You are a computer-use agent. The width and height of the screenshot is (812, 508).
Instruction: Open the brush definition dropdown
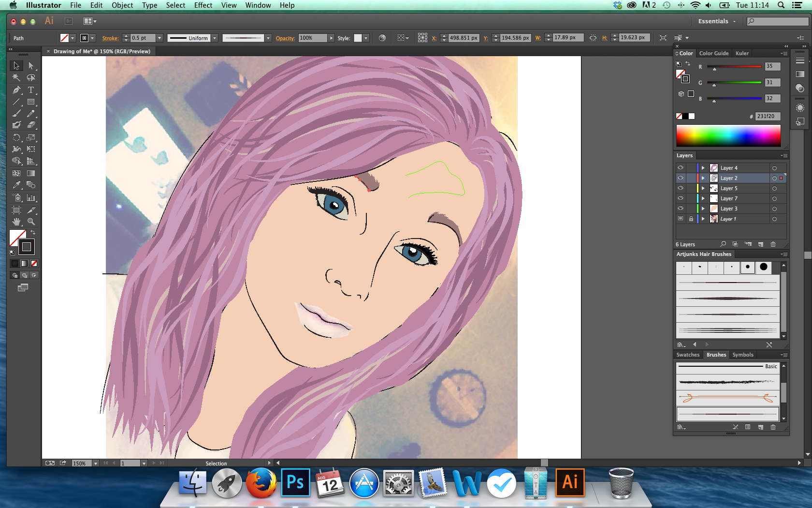268,38
